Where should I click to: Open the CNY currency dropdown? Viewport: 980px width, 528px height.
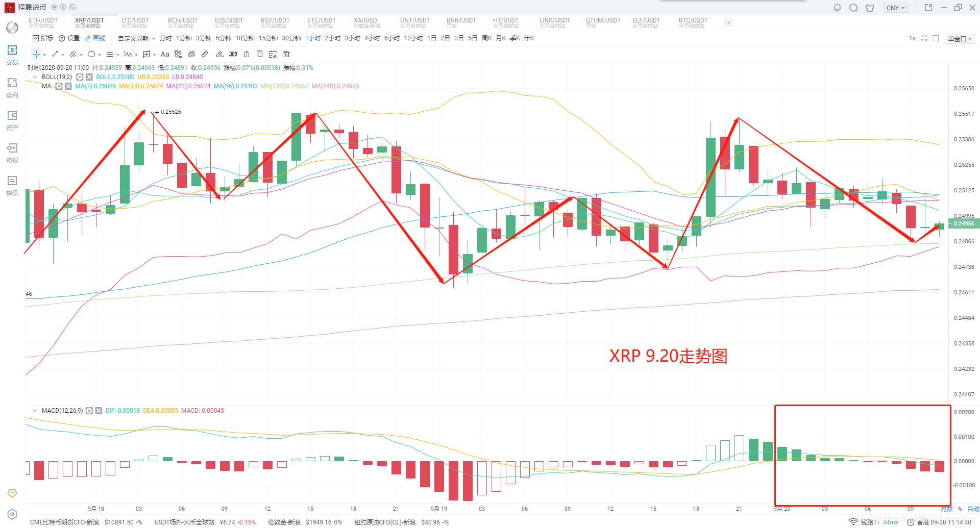coord(895,8)
